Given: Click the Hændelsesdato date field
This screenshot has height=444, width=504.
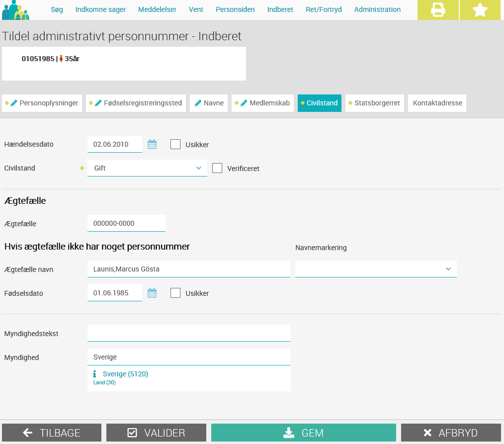Looking at the screenshot, I should (115, 144).
